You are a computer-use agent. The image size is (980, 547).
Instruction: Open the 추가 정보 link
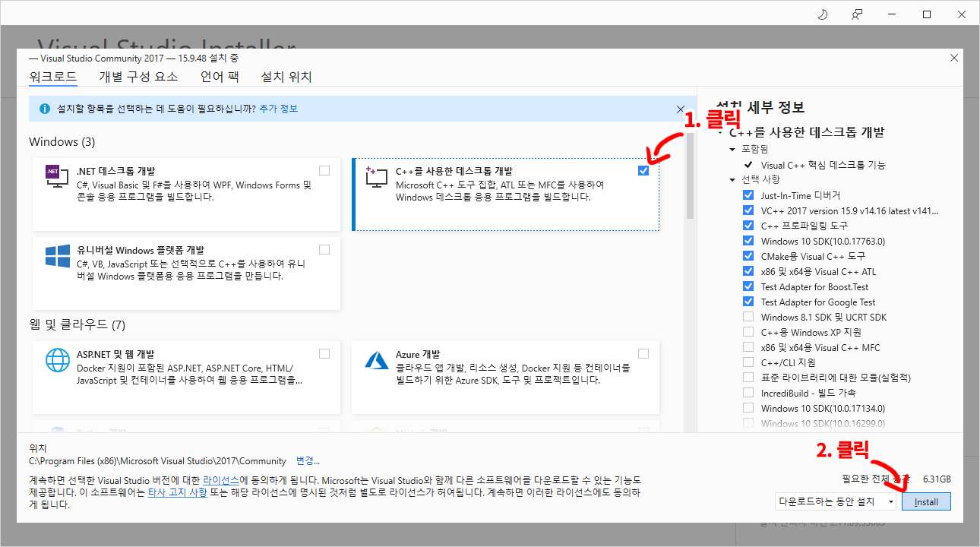pos(278,109)
